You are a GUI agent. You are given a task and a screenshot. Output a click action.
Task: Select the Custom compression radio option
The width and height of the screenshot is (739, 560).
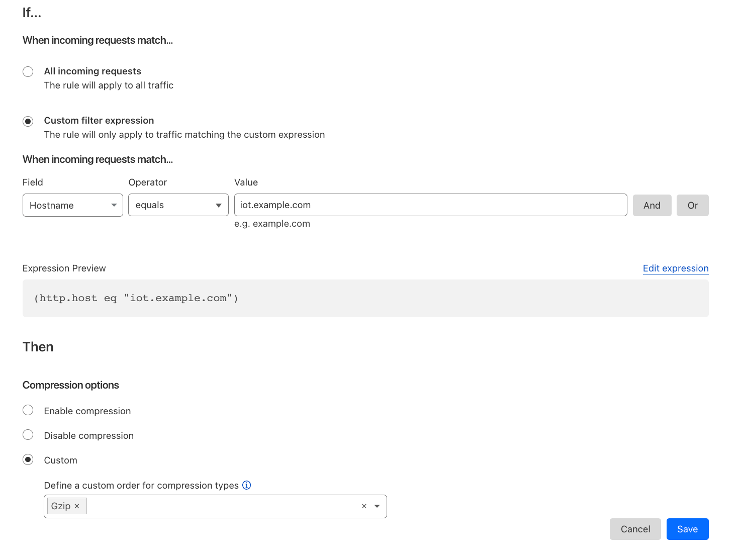click(x=28, y=459)
